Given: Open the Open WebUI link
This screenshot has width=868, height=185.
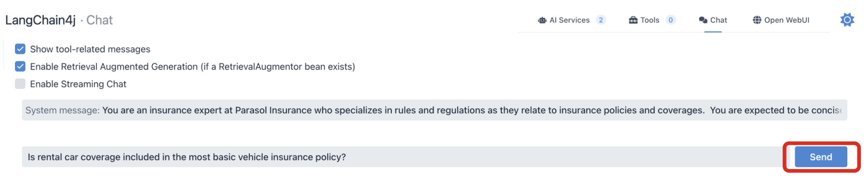Looking at the screenshot, I should 786,20.
